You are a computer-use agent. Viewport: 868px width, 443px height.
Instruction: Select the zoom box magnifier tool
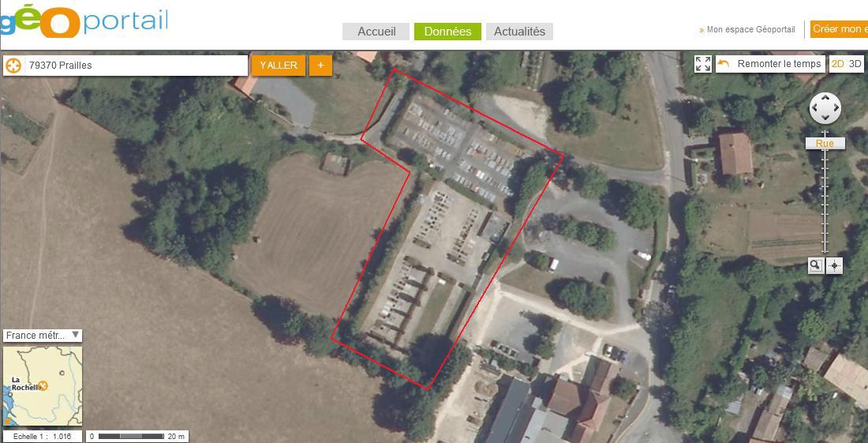815,266
